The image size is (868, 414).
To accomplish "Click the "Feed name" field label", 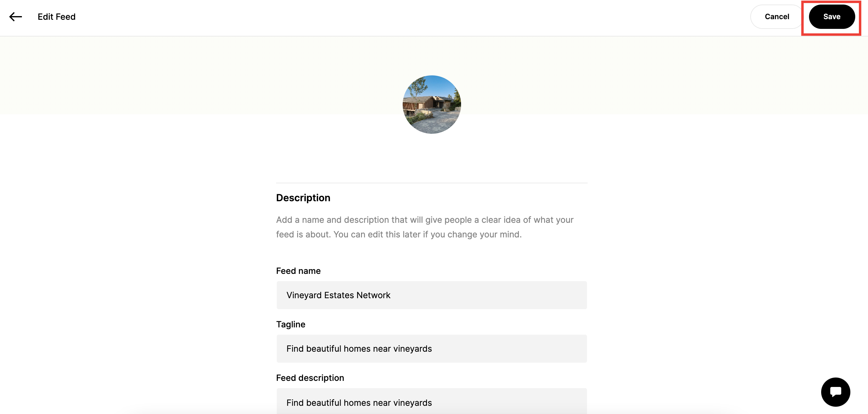I will click(x=298, y=271).
